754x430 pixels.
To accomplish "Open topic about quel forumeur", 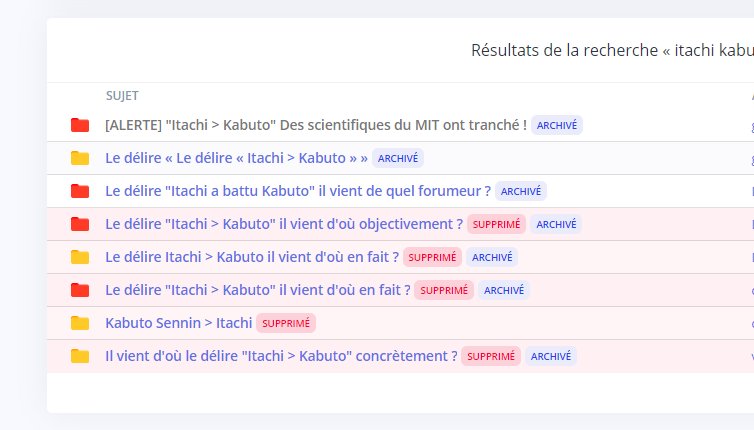I will tap(298, 191).
